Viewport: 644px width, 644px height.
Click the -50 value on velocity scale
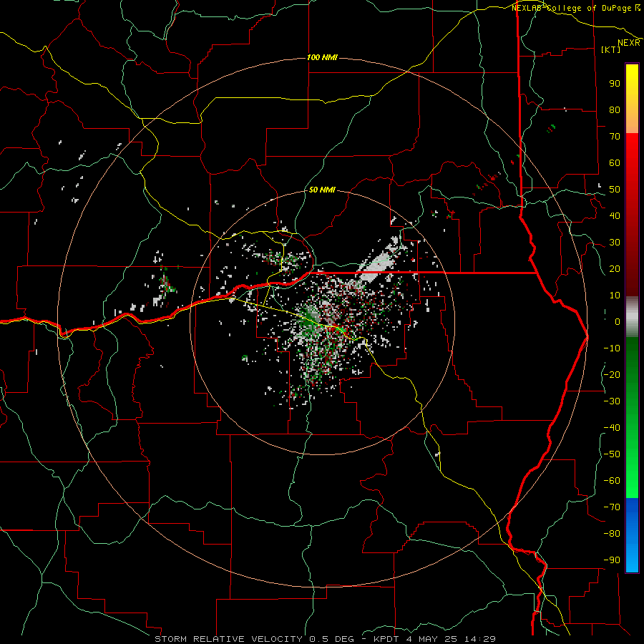coord(612,454)
